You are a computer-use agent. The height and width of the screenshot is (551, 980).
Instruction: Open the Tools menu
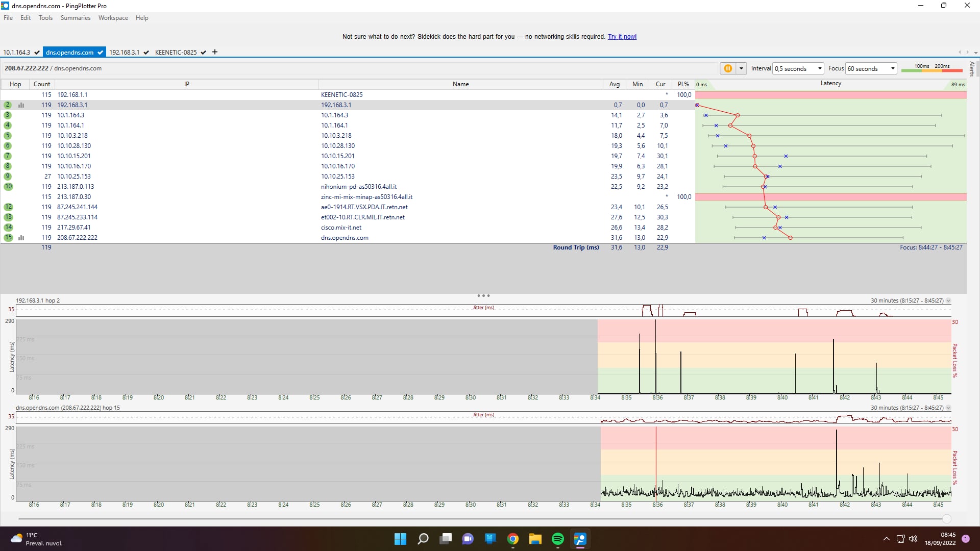pyautogui.click(x=45, y=18)
